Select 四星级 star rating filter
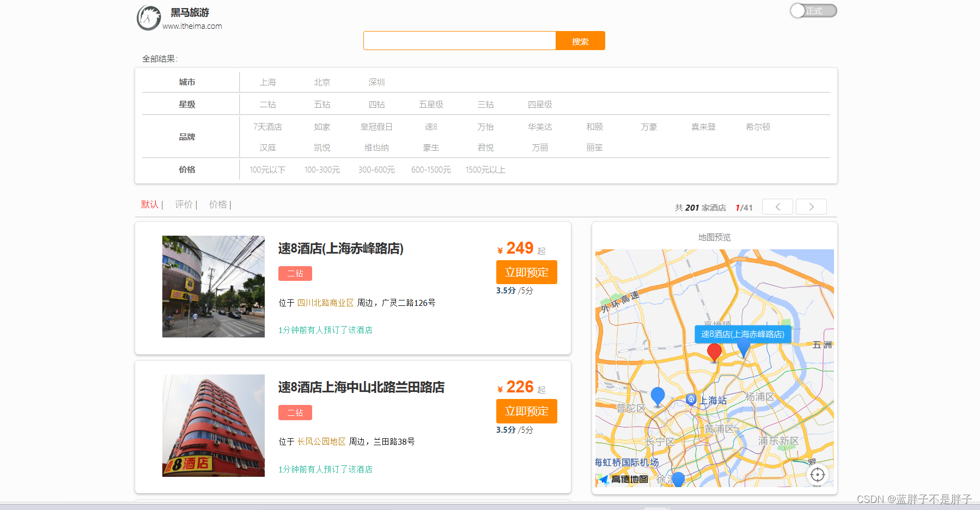This screenshot has width=980, height=510. pyautogui.click(x=540, y=105)
